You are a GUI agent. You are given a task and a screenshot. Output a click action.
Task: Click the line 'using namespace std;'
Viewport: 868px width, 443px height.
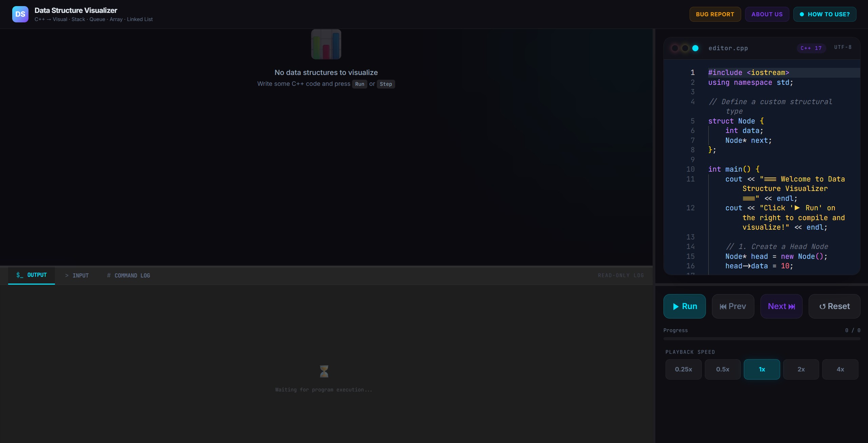click(751, 82)
